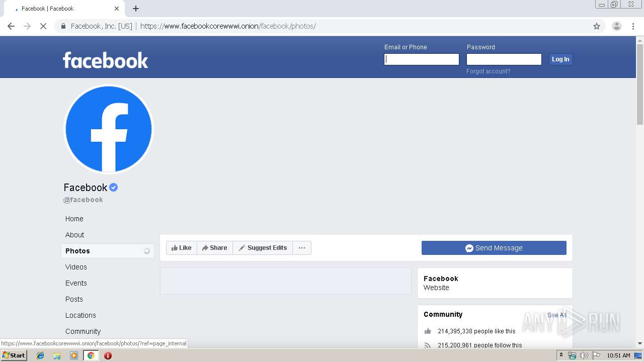Click the Log In button
This screenshot has width=644, height=362.
560,59
